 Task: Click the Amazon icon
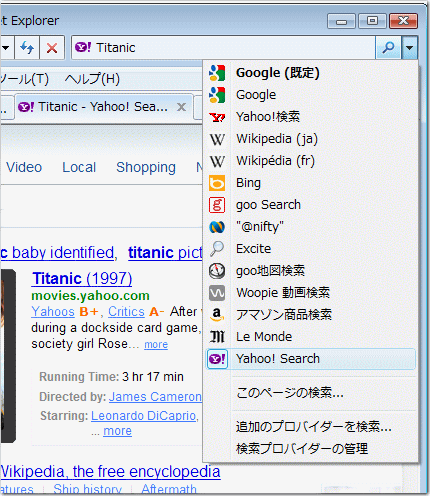click(217, 315)
